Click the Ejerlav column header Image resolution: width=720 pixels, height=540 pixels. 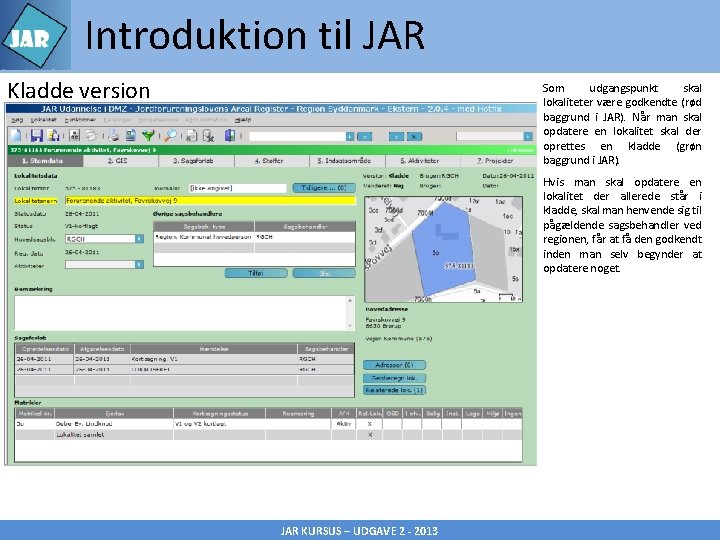tap(114, 413)
